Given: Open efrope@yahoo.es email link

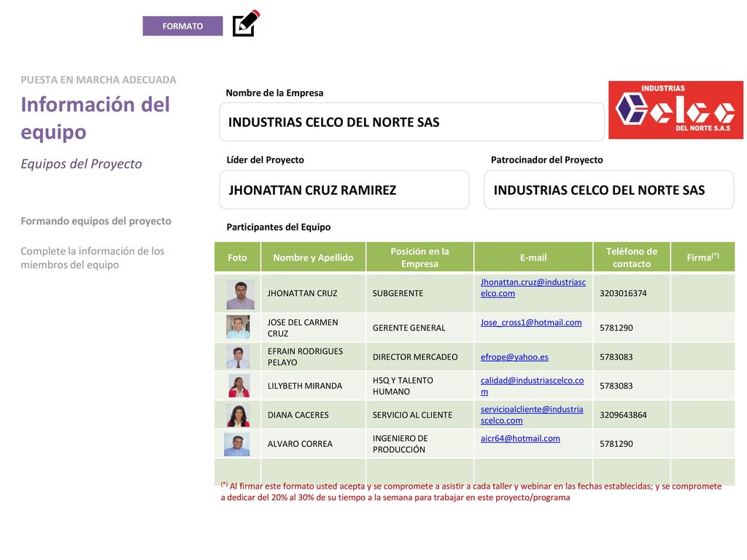Looking at the screenshot, I should [514, 357].
